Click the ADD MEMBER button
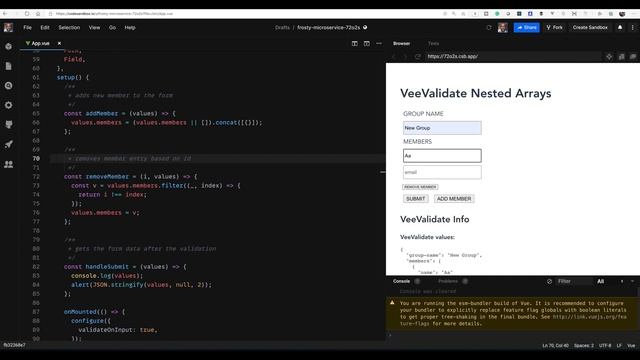640x360 pixels. point(454,199)
